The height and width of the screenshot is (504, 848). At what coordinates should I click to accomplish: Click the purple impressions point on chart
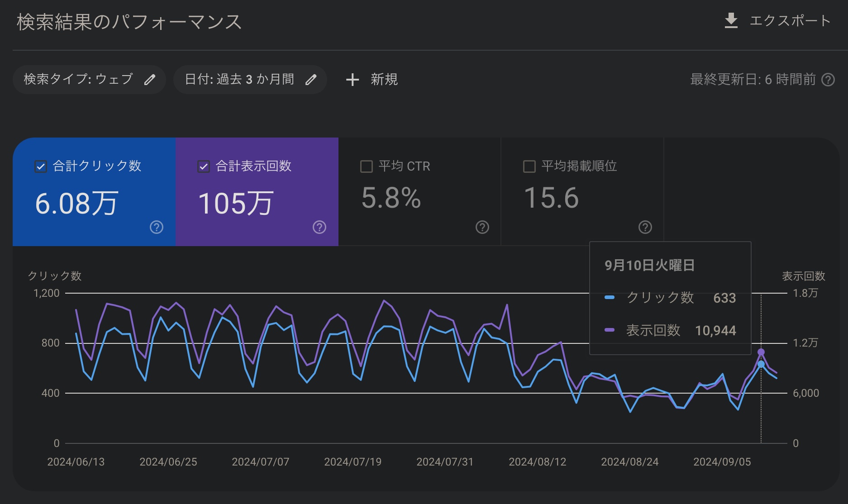pos(761,352)
